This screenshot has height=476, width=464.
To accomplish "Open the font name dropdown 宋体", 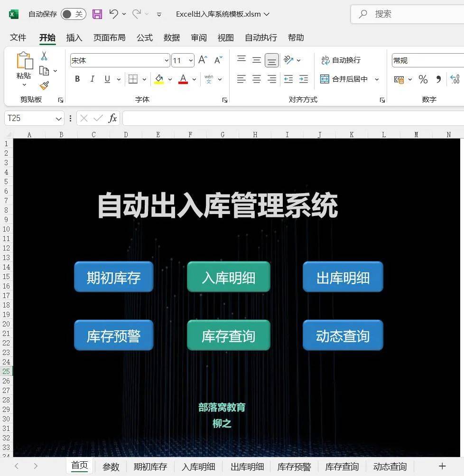I will click(167, 60).
